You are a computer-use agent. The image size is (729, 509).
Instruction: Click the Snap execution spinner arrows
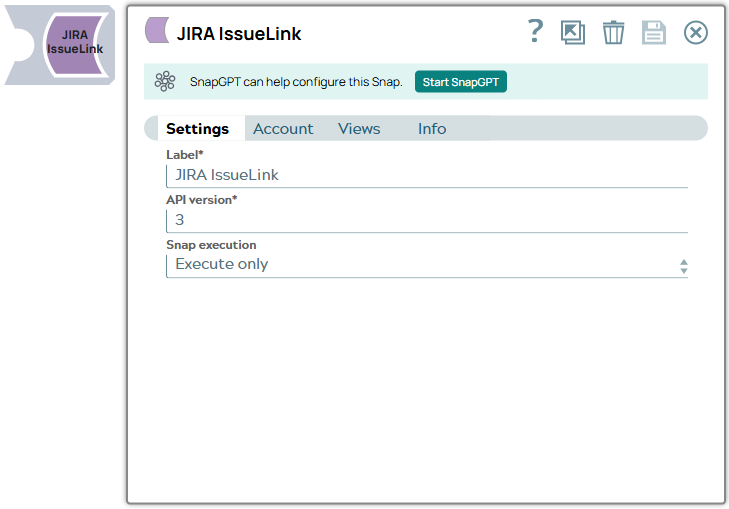pyautogui.click(x=683, y=266)
